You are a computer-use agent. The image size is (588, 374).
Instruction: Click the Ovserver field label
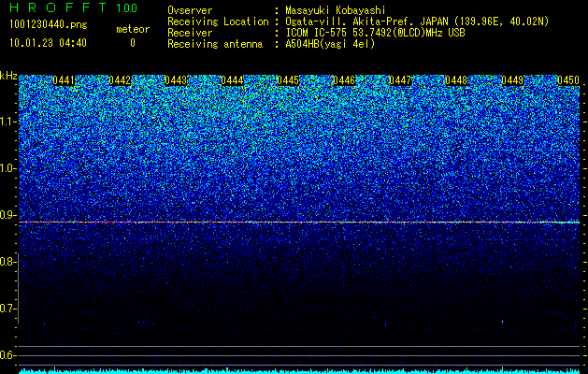190,10
